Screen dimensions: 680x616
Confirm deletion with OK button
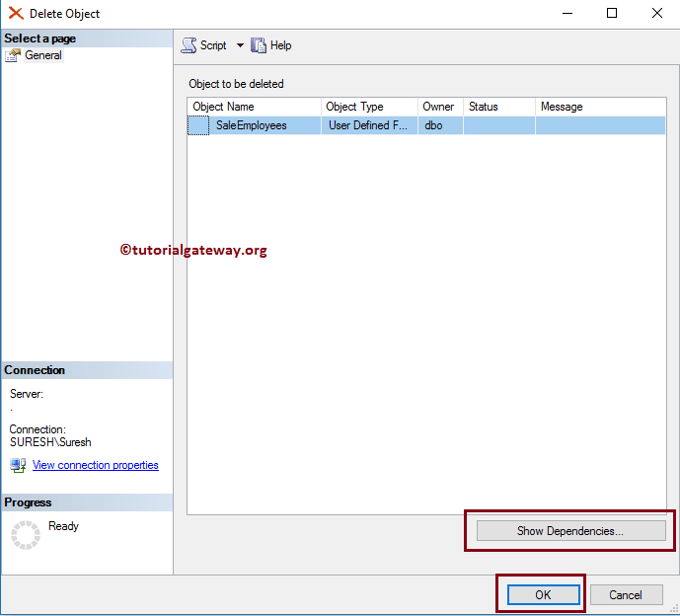(x=544, y=594)
